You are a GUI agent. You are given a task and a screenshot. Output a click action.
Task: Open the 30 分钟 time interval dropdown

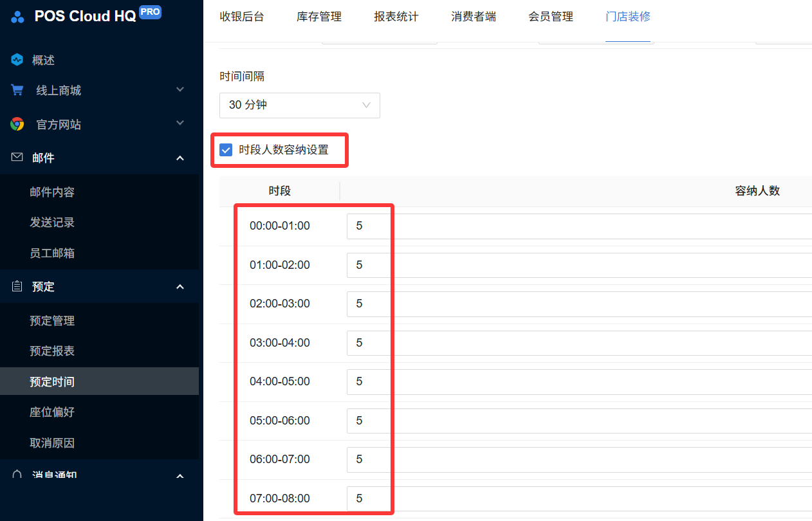(x=299, y=105)
